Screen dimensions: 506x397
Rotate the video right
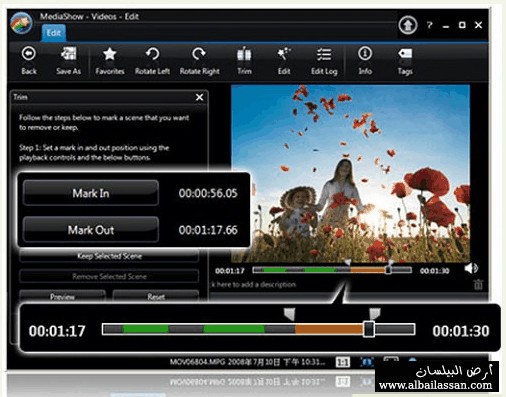199,61
